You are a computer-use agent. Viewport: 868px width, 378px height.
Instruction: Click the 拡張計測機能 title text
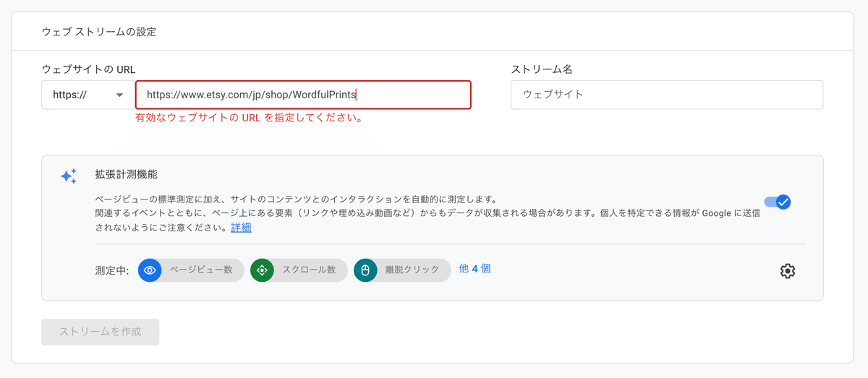point(127,174)
